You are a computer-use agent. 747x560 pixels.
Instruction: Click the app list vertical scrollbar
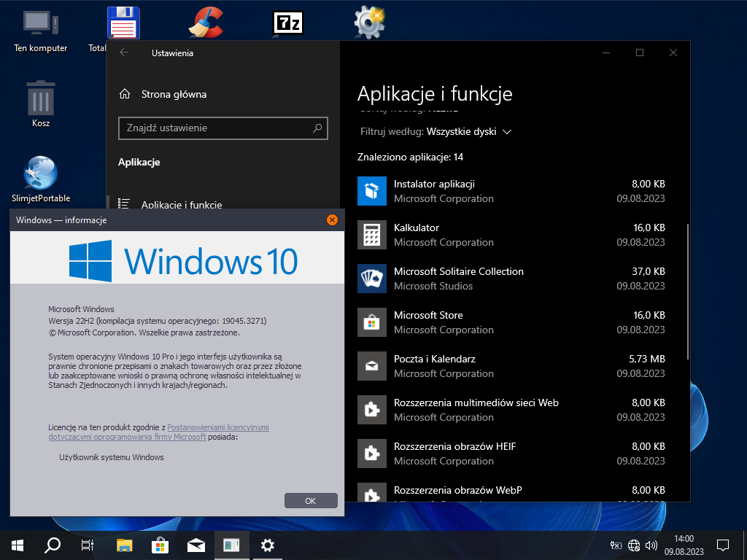(x=686, y=292)
